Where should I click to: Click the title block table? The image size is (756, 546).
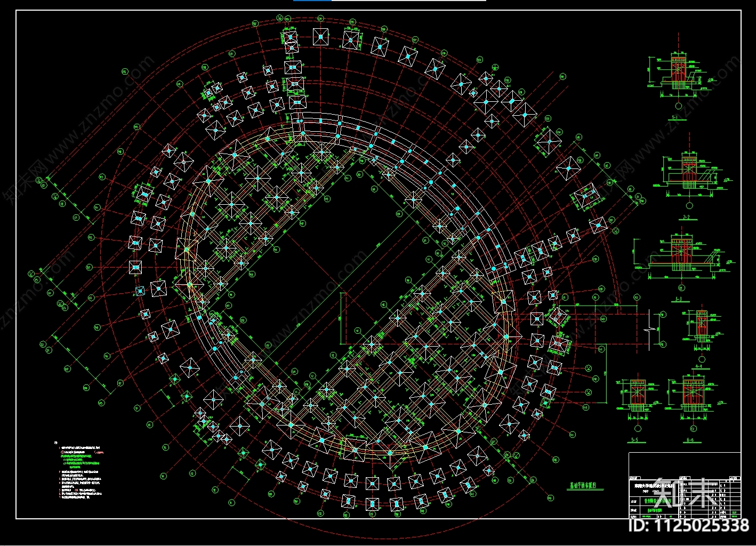coord(685,485)
